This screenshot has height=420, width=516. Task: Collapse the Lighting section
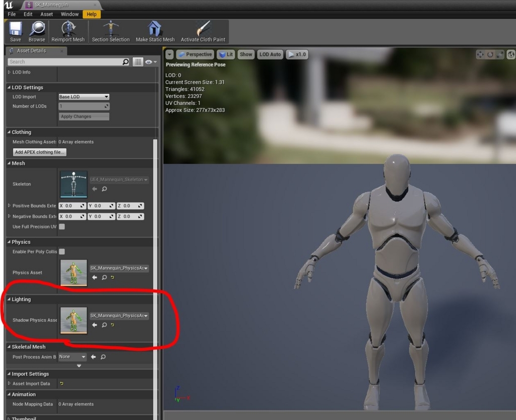point(9,299)
